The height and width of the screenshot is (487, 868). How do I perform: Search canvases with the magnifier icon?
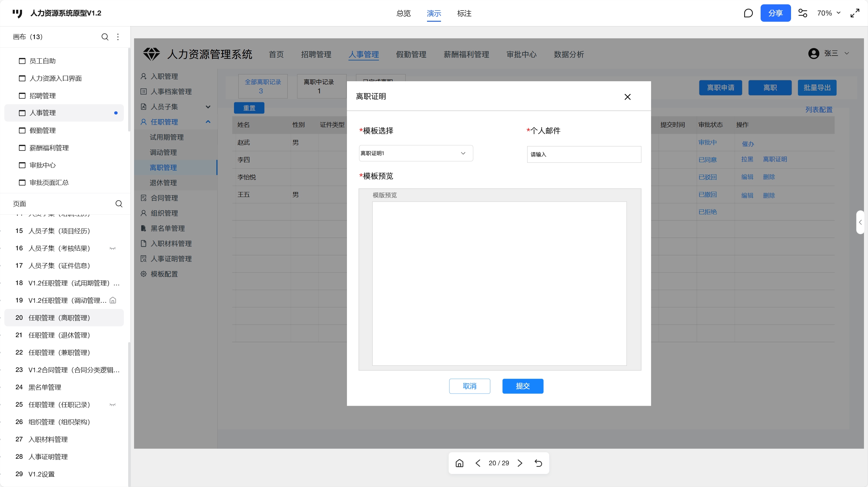[x=105, y=37]
